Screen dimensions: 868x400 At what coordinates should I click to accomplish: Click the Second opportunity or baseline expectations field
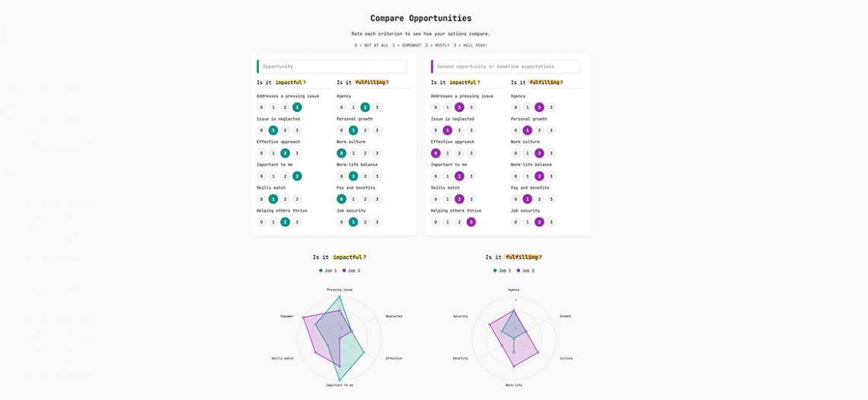pos(507,66)
